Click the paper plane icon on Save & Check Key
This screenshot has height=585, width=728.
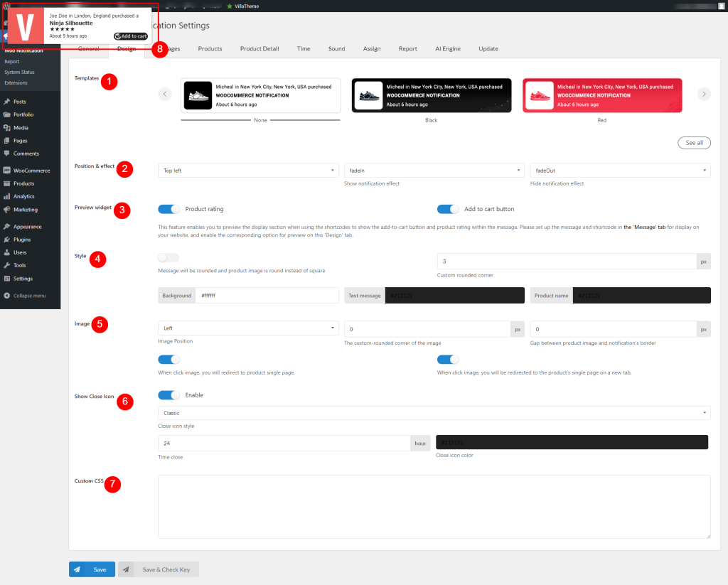pos(126,569)
